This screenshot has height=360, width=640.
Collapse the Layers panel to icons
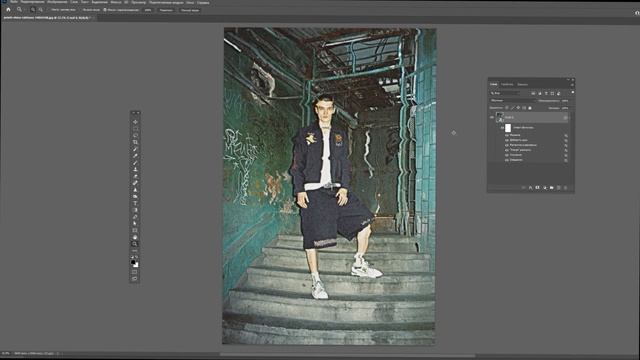tap(568, 80)
